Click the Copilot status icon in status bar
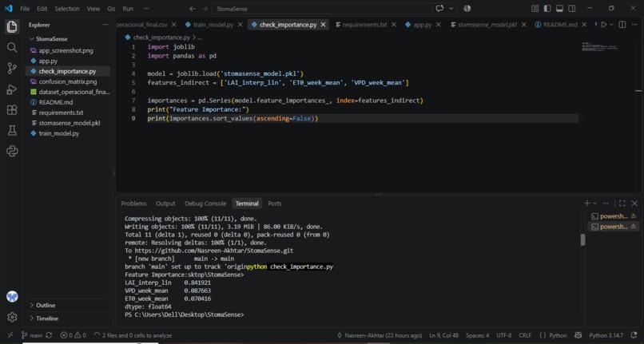The image size is (644, 344). click(x=578, y=335)
